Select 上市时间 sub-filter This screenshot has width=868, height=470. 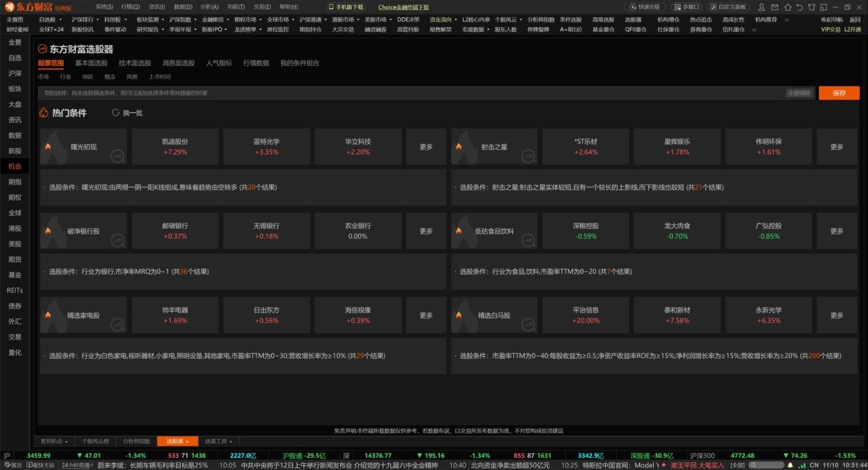pos(160,77)
